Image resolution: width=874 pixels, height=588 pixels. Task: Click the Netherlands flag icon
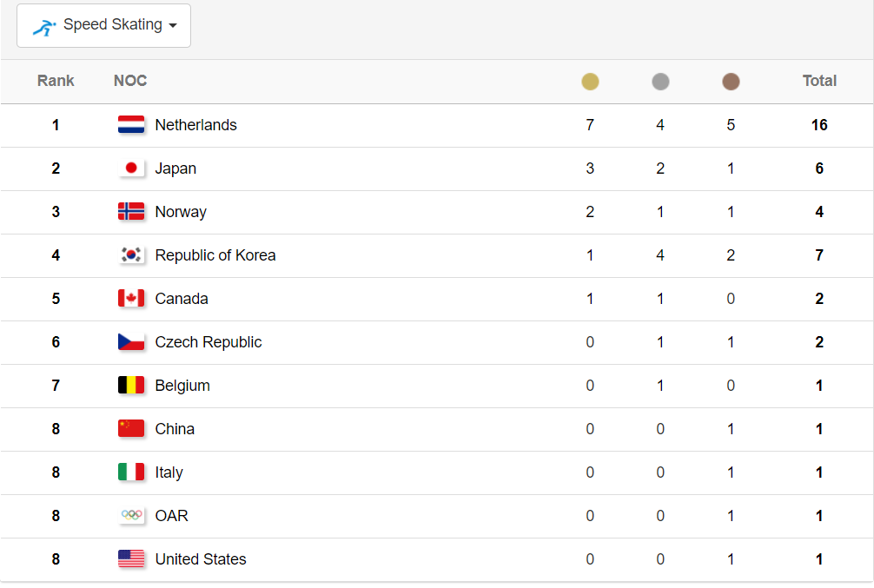(x=131, y=124)
